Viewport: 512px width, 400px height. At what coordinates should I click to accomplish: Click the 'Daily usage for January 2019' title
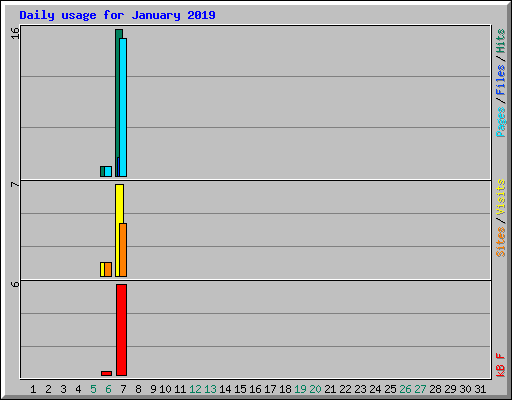click(117, 15)
